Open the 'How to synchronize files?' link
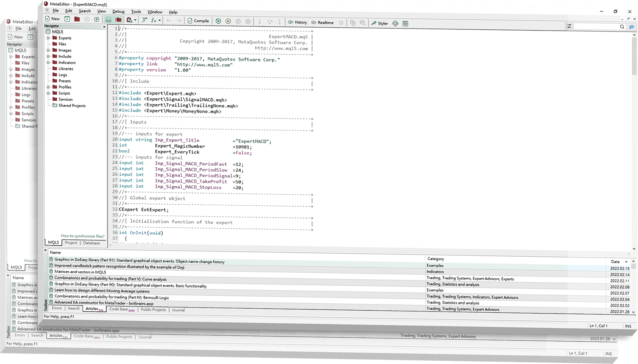Viewport: 638px width, 364px height. [x=83, y=236]
